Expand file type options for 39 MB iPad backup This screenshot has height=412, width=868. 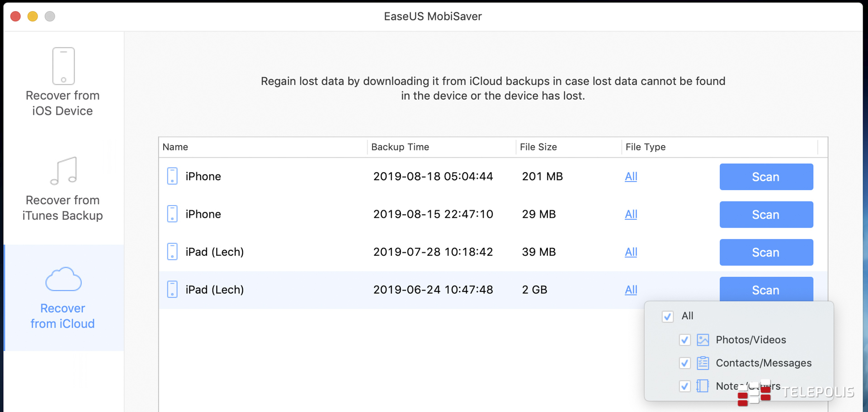[631, 252]
